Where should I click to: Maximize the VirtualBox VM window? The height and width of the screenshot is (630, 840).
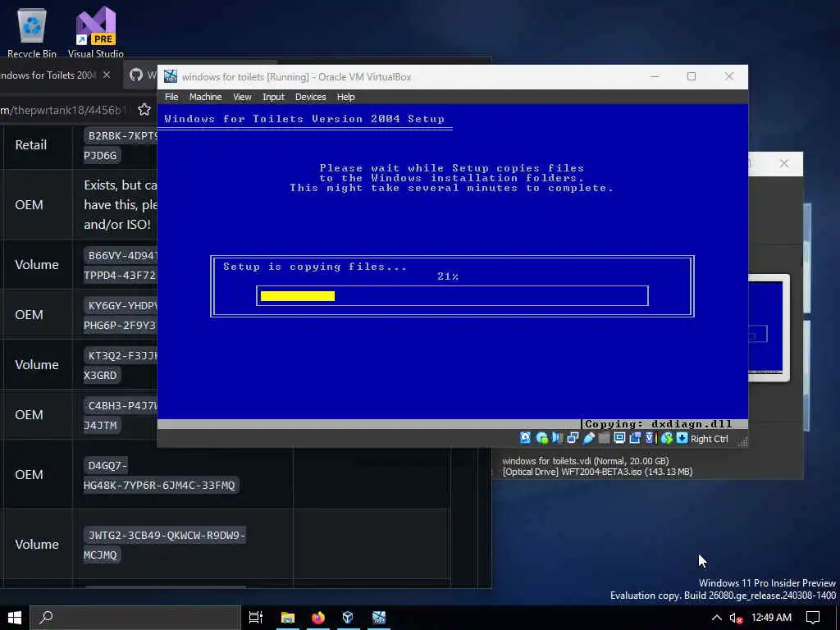pos(692,76)
